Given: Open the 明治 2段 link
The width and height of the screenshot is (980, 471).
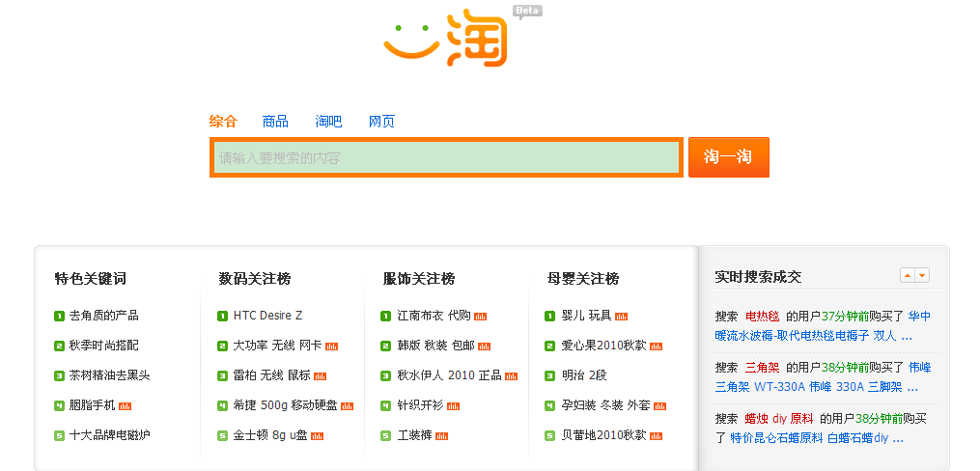Looking at the screenshot, I should pos(584,375).
